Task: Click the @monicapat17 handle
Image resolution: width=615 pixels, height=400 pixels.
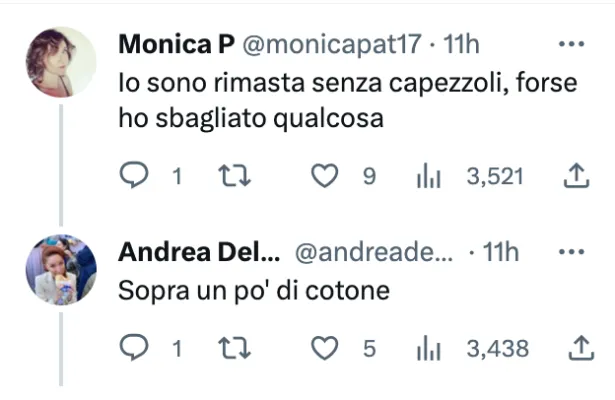Action: click(x=331, y=45)
